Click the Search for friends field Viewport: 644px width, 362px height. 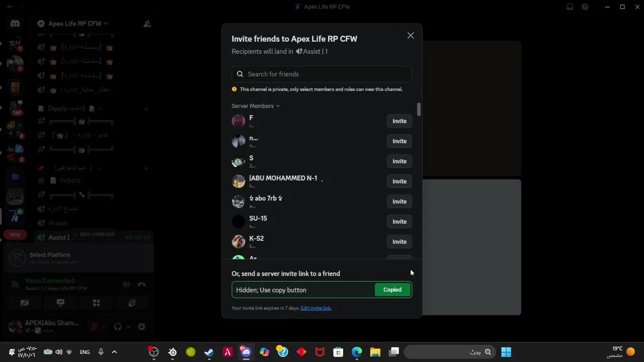tap(322, 74)
